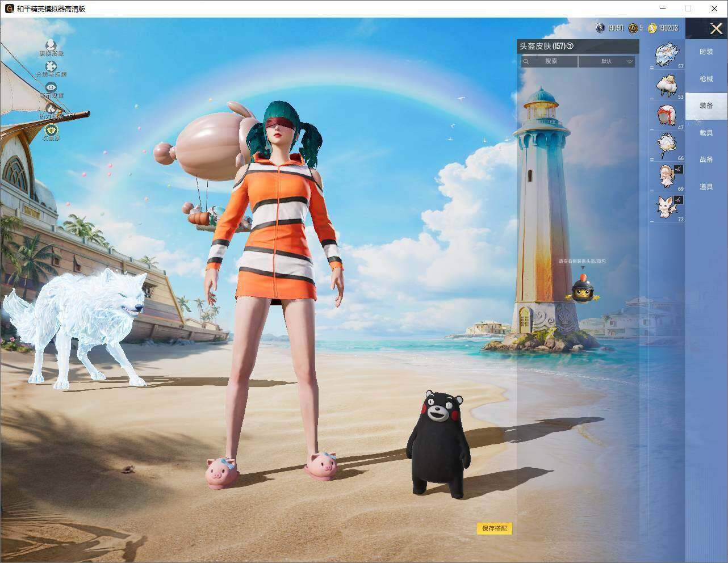The image size is (728, 563).
Task: Minimize the 和平精英模拟器高清版 window
Action: 662,9
